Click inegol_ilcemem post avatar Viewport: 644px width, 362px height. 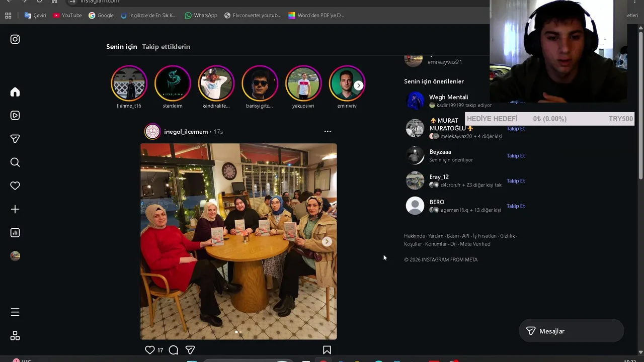coord(152,132)
